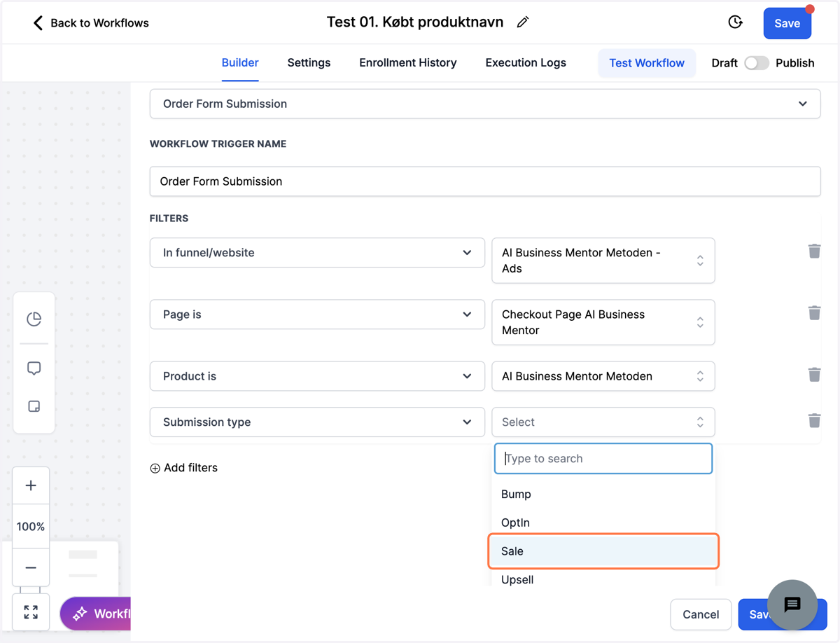Delete the Submission type filter
The image size is (840, 643).
click(814, 420)
